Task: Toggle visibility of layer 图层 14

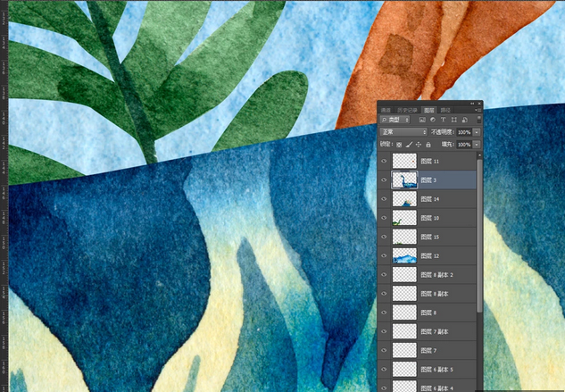Action: tap(384, 199)
